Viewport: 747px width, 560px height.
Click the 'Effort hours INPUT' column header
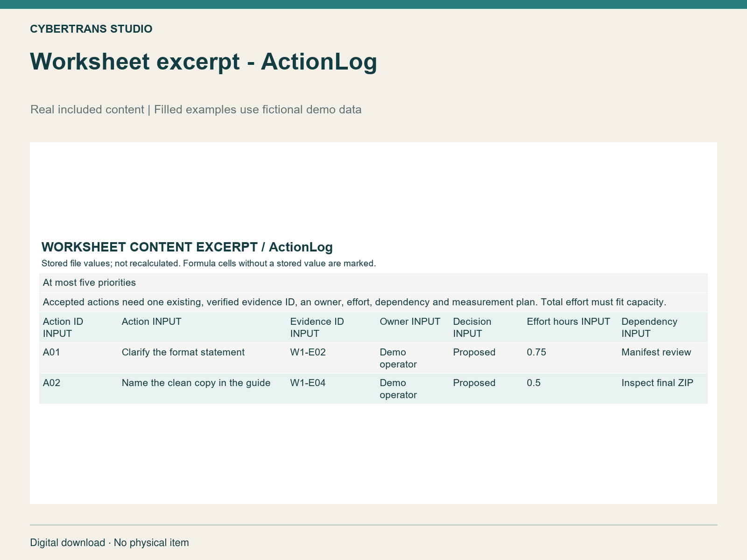571,328
